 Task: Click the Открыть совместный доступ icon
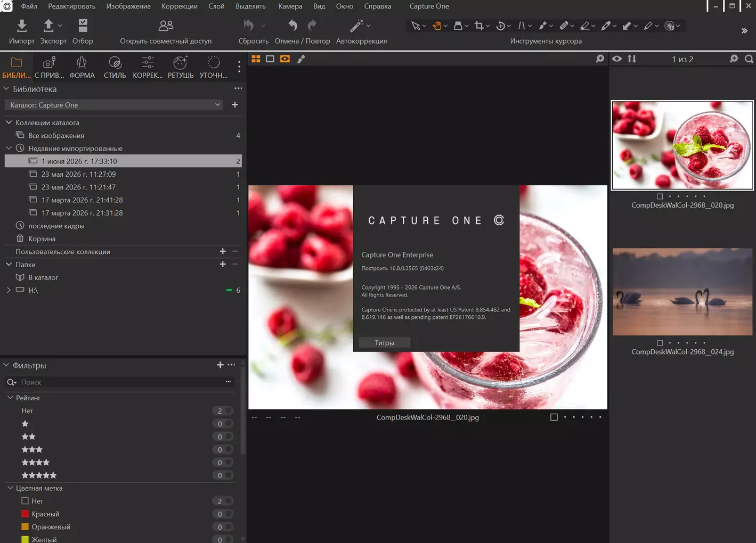pos(166,26)
